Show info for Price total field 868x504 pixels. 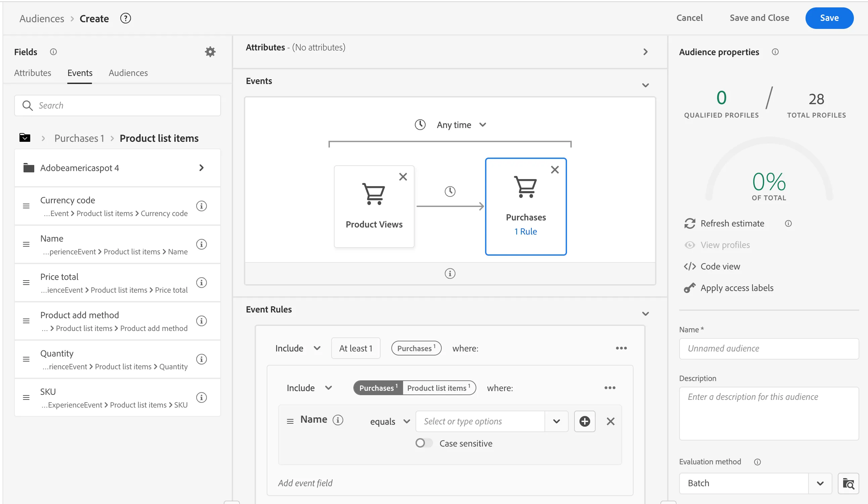point(202,283)
